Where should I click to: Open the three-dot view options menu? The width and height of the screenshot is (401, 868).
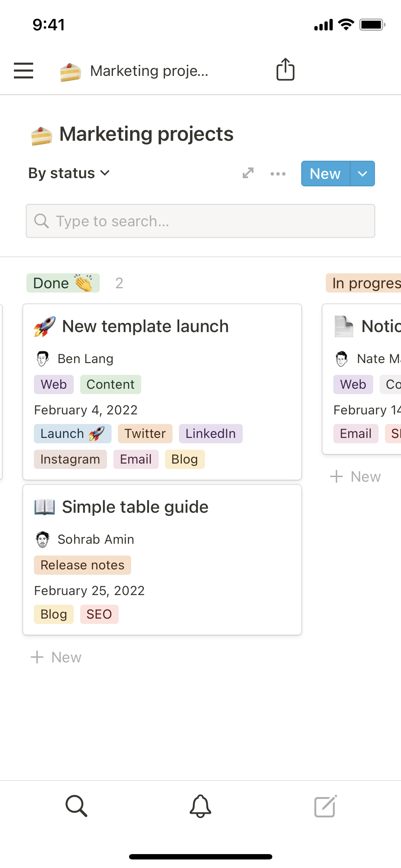click(x=278, y=174)
